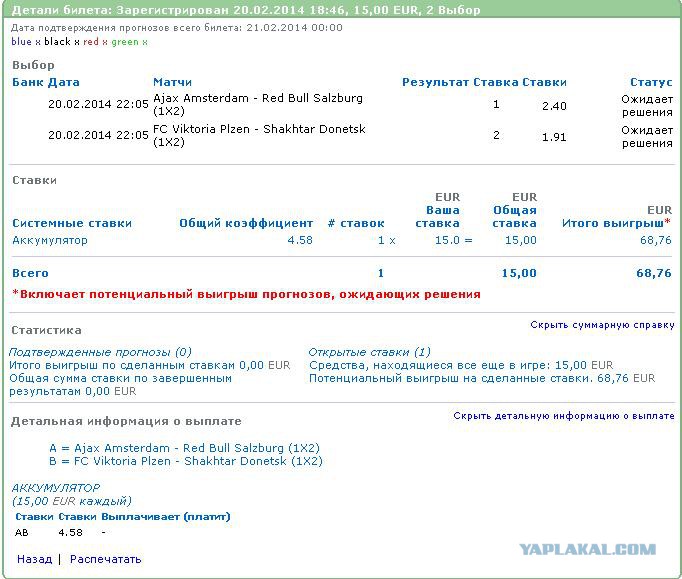
Task: Click the 'Статус' column header
Action: pos(651,82)
